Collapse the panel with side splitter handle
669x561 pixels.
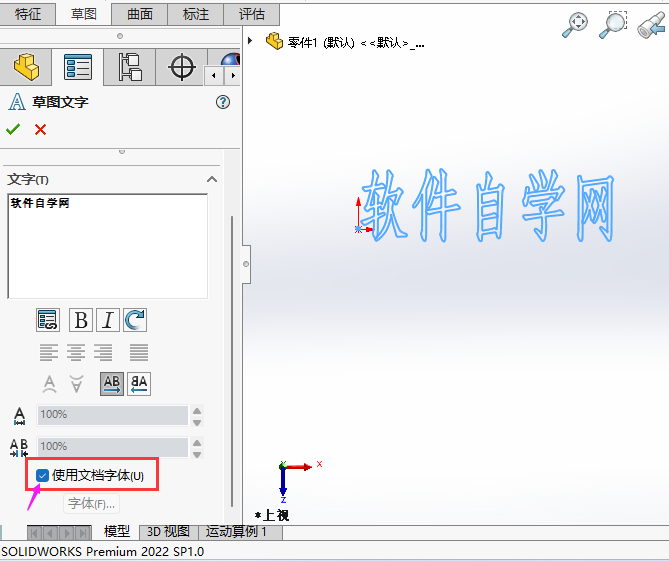246,264
